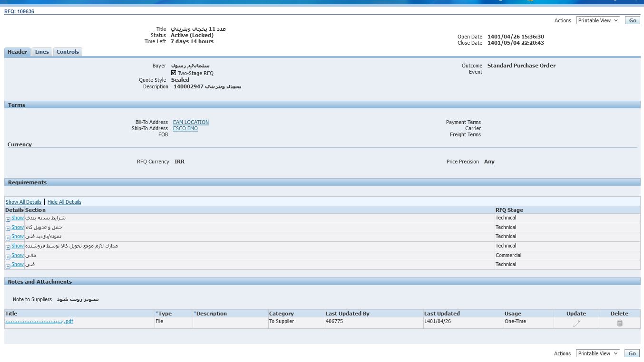
Task: Click Show link for حمل و تحويل کالا
Action: point(18,227)
